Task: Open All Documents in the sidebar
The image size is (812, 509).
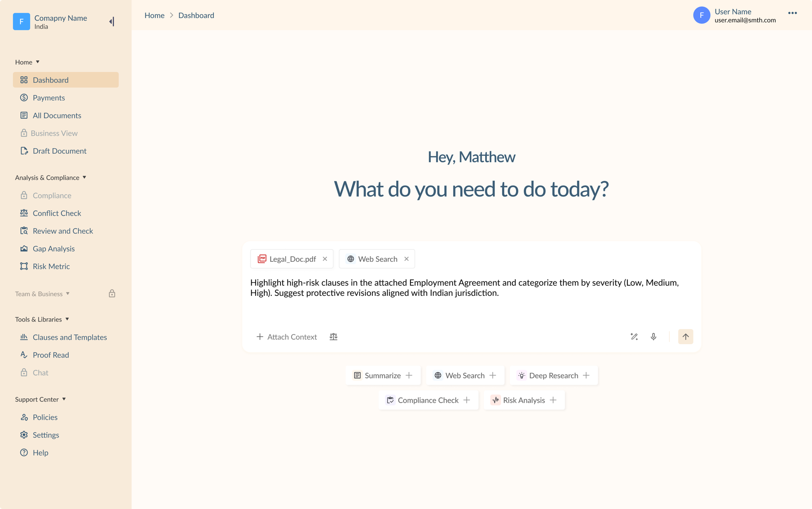Action: (66, 115)
